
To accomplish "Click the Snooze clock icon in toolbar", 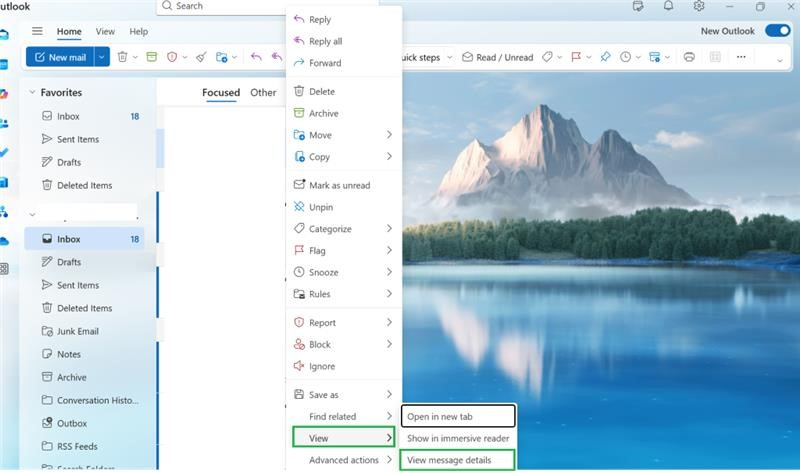I will pyautogui.click(x=626, y=57).
